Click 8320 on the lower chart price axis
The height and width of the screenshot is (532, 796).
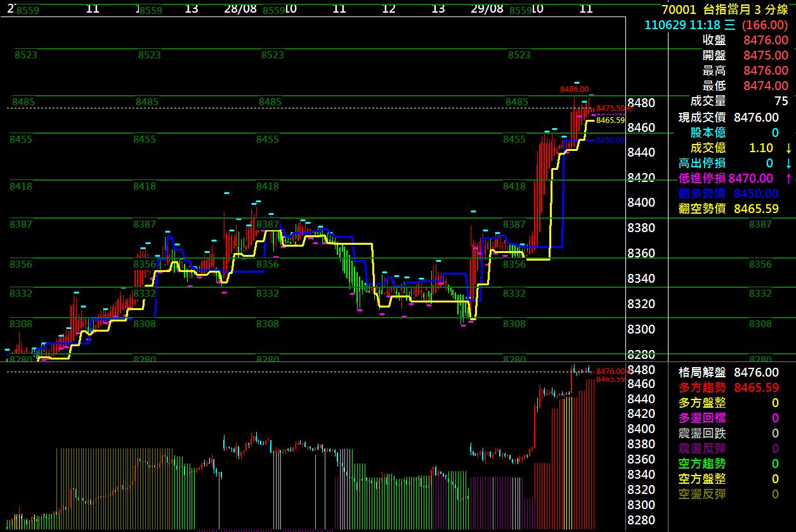tap(641, 490)
